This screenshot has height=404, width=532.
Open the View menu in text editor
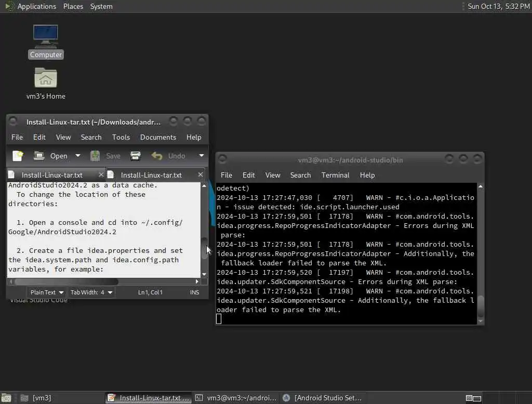63,137
